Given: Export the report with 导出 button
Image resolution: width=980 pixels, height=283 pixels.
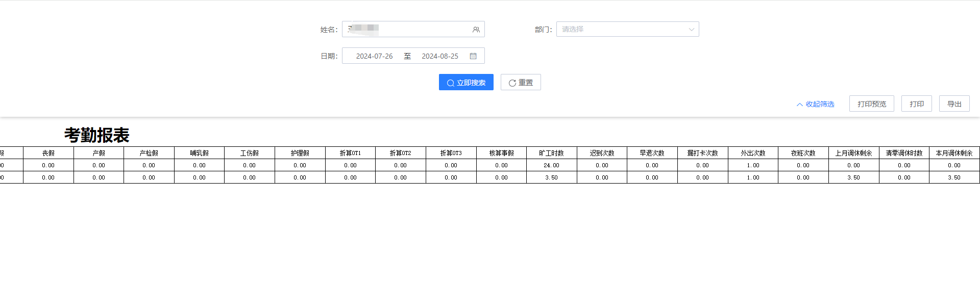Looking at the screenshot, I should click(954, 104).
